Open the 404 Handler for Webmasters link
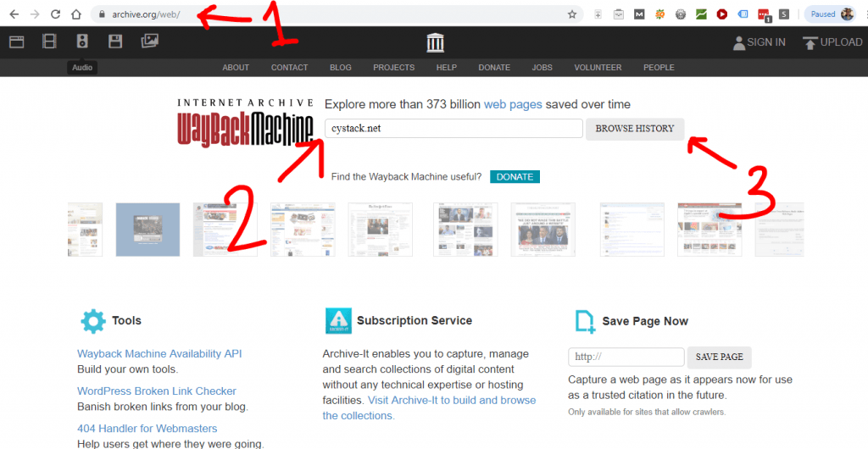 (x=147, y=429)
